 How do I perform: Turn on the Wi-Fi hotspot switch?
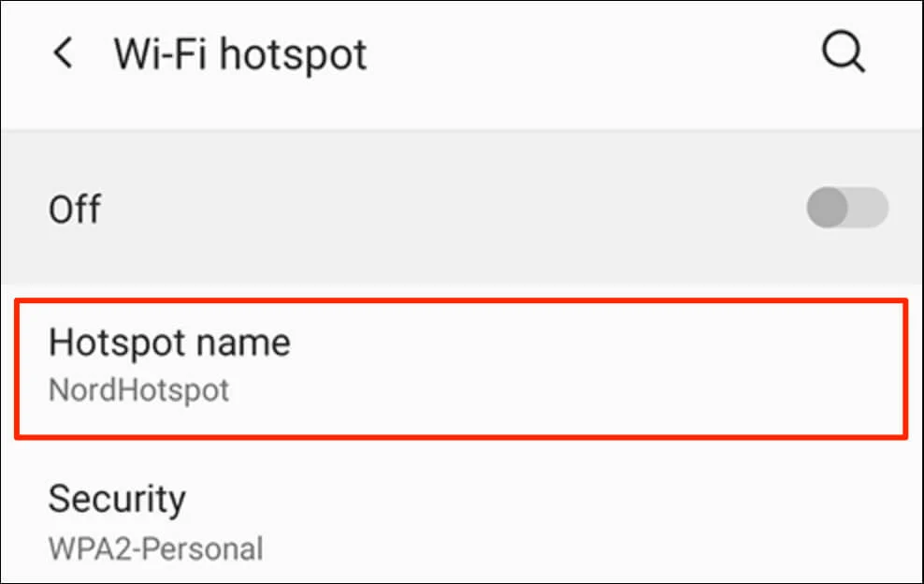[x=847, y=208]
